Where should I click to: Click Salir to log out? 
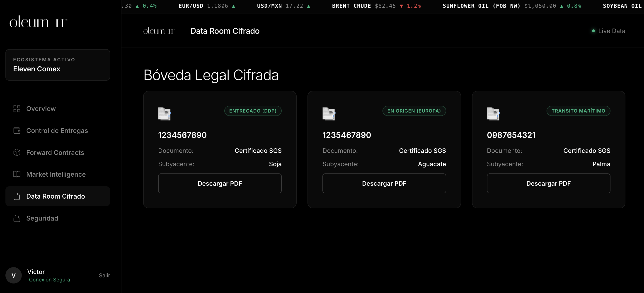tap(104, 275)
